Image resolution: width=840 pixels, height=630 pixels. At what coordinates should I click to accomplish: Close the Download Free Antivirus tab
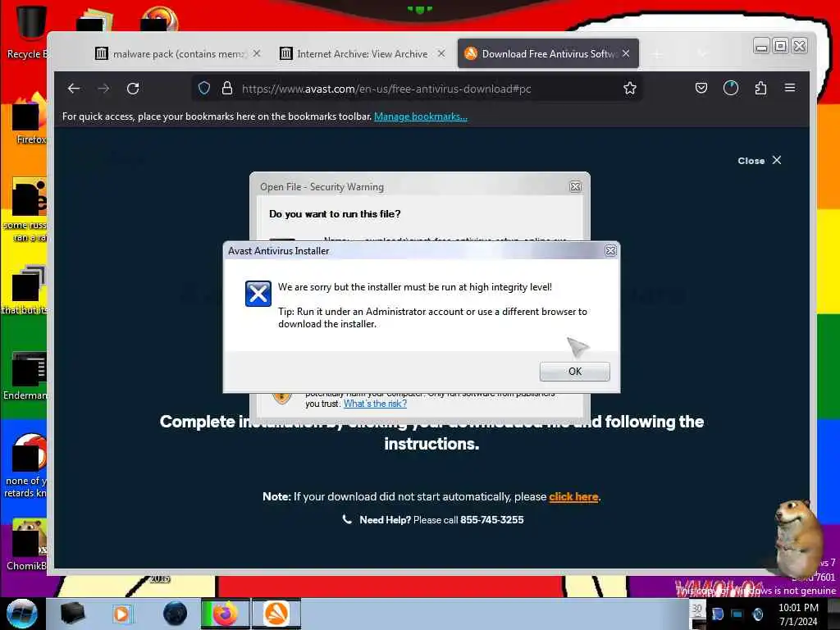click(626, 53)
